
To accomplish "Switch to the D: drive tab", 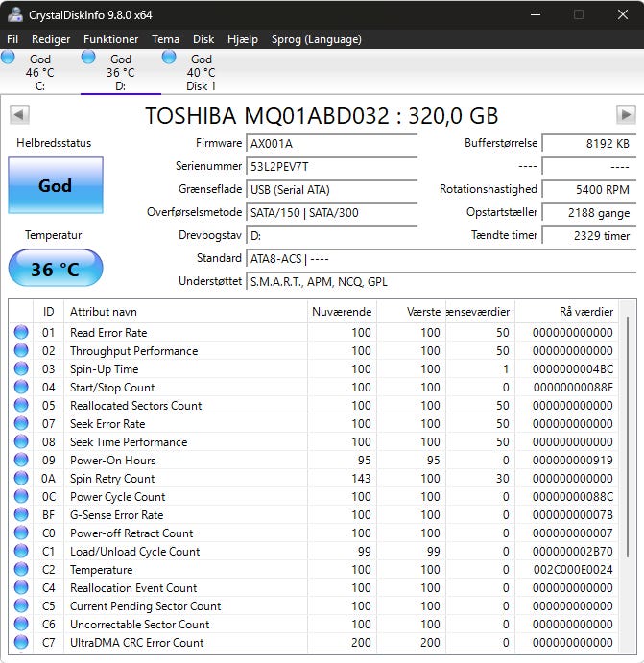I will coord(120,72).
